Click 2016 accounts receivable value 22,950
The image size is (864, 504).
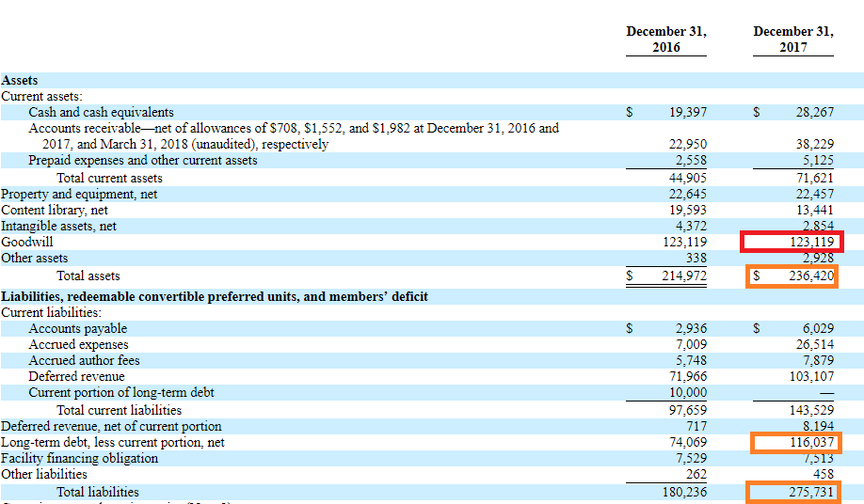pyautogui.click(x=688, y=144)
